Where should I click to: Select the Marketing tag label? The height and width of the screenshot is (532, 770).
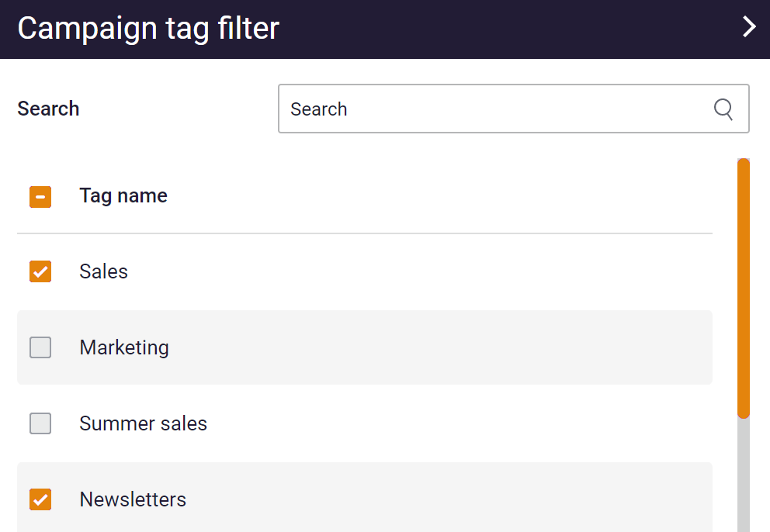pyautogui.click(x=124, y=348)
